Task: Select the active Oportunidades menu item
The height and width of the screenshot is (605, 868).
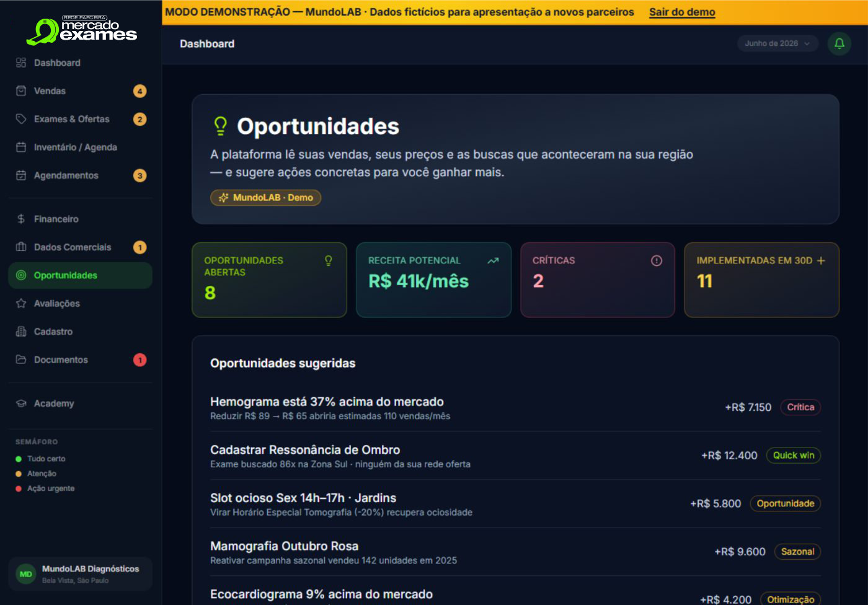Action: pos(80,275)
